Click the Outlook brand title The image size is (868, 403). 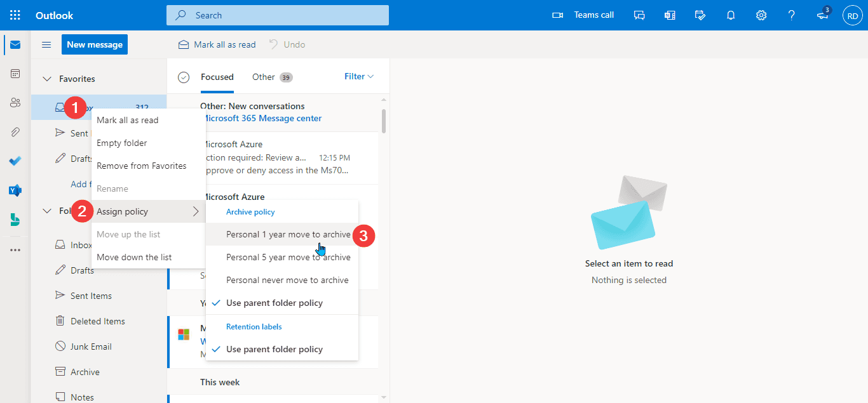(x=55, y=15)
